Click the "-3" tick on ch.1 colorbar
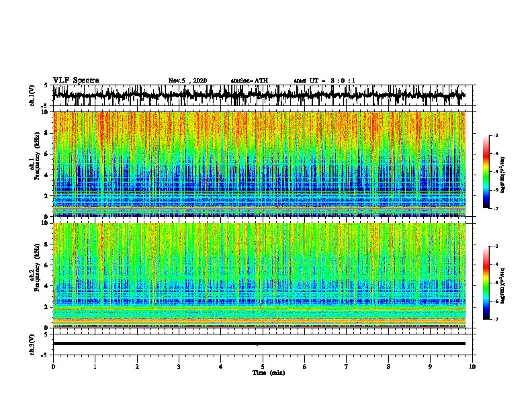Viewport: 532px width, 411px height. tap(496, 135)
